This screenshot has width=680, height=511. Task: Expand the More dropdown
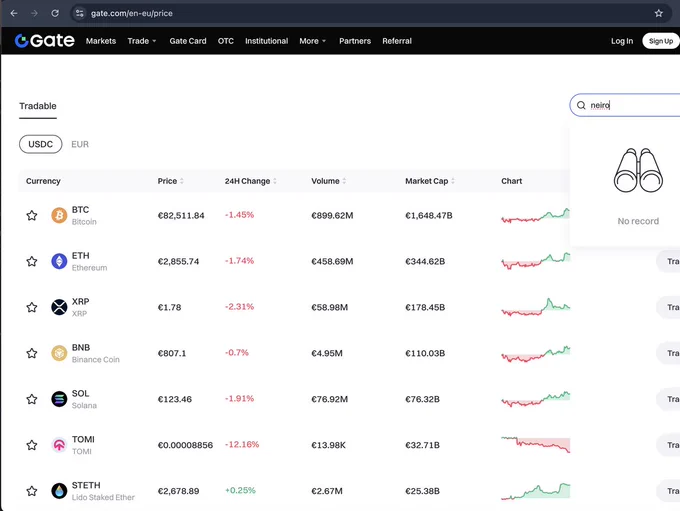tap(312, 41)
